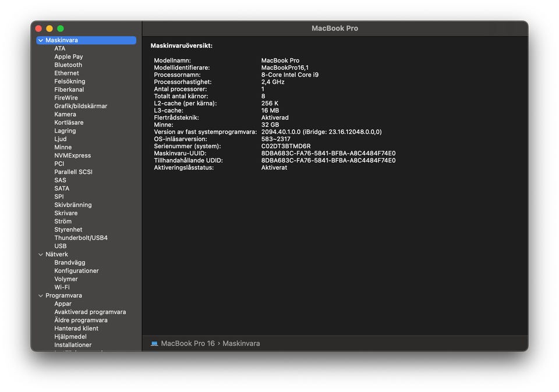
Task: Select Brandvägg under Nätverk
Action: [x=69, y=263]
